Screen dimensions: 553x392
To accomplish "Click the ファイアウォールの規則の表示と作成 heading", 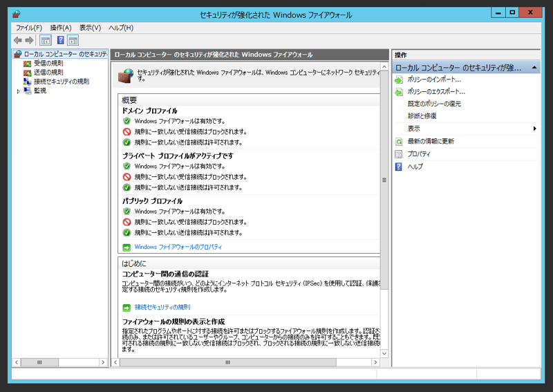I will click(x=174, y=321).
